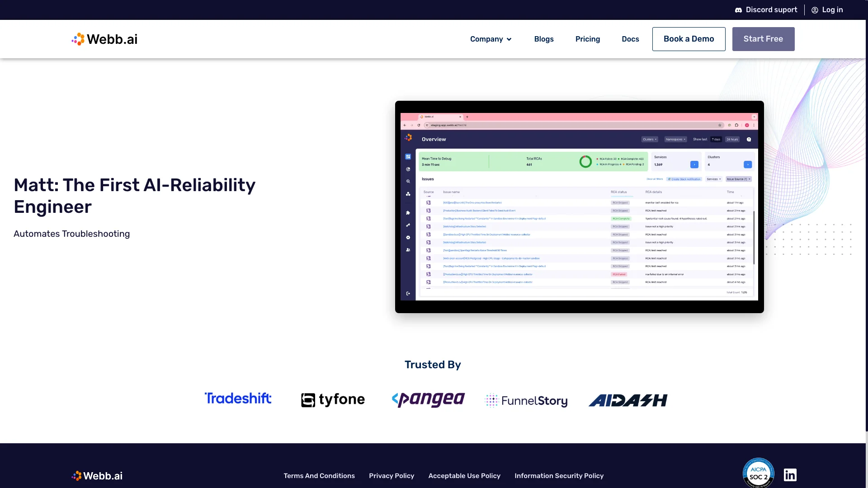Click the Discord support icon in top bar
Screen dimensions: 868x488
pos(738,10)
